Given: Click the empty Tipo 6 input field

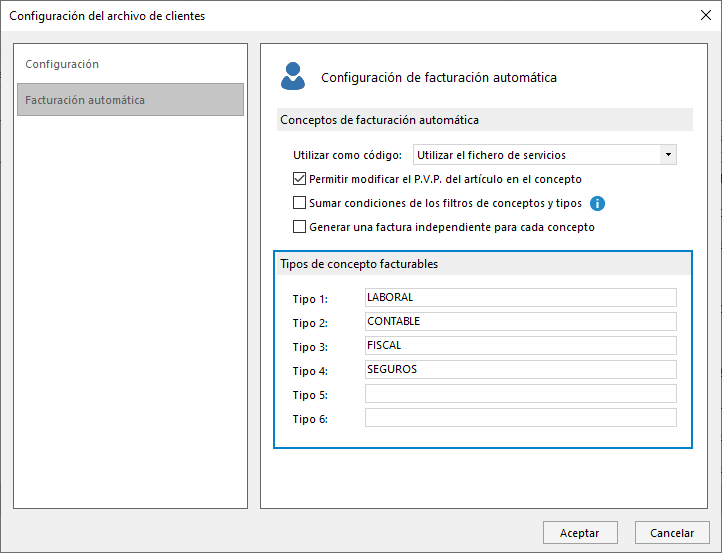Looking at the screenshot, I should tap(521, 418).
